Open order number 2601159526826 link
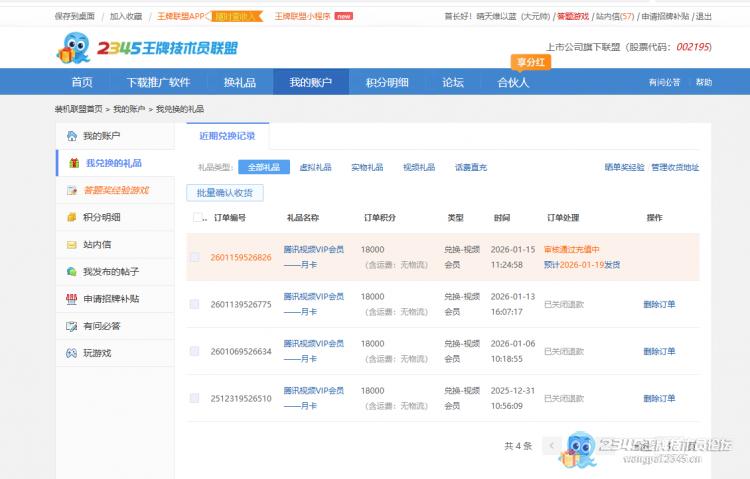Screen dimensions: 750x479 pyautogui.click(x=241, y=257)
